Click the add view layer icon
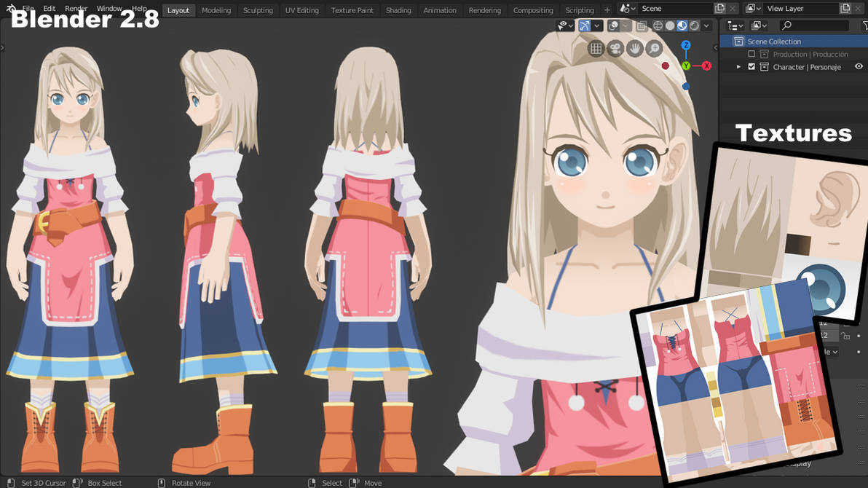 point(845,8)
